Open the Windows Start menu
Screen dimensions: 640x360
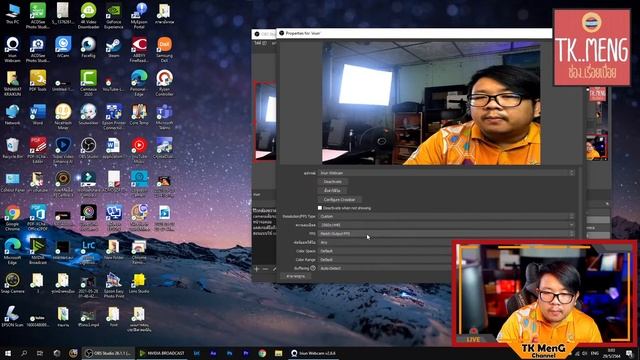(8, 353)
